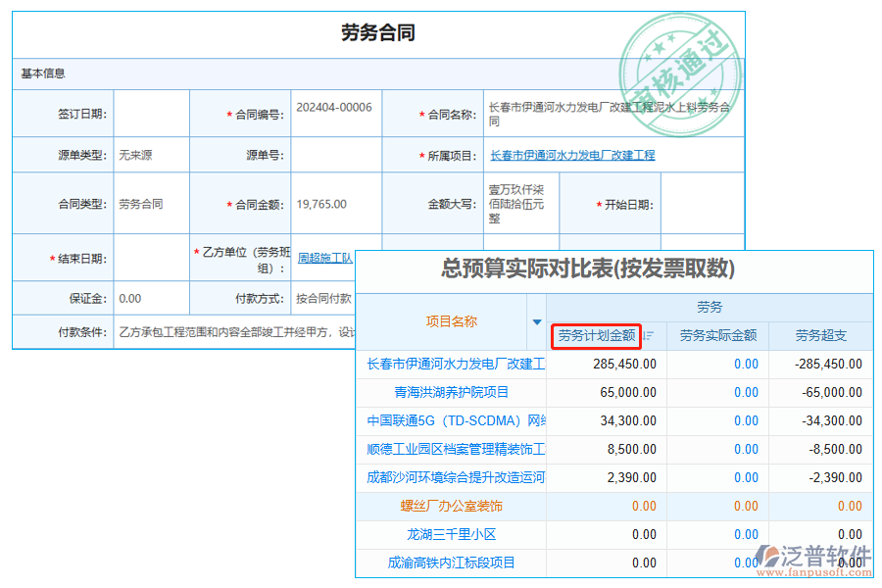
Task: Open the 周超施工队 subcontractor link
Action: click(327, 256)
